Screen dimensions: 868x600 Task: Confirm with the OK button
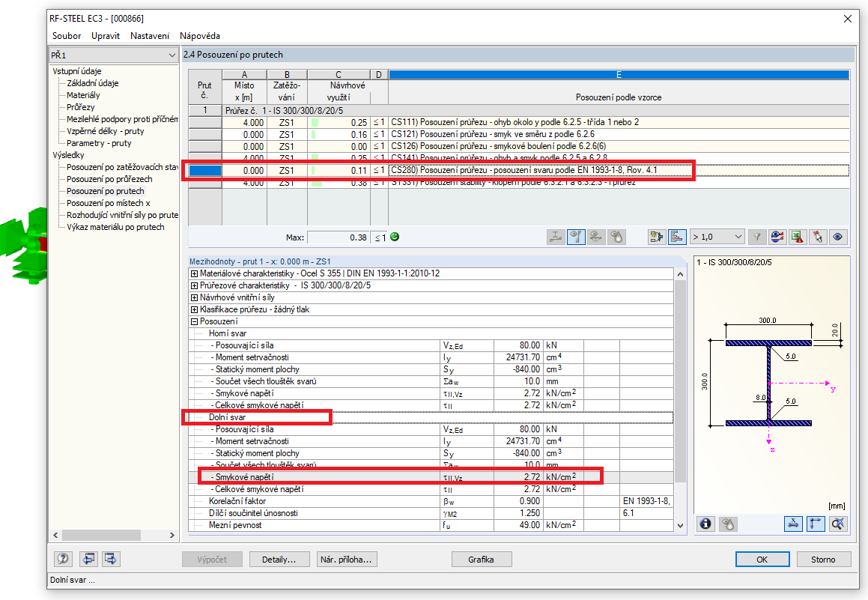click(x=762, y=560)
